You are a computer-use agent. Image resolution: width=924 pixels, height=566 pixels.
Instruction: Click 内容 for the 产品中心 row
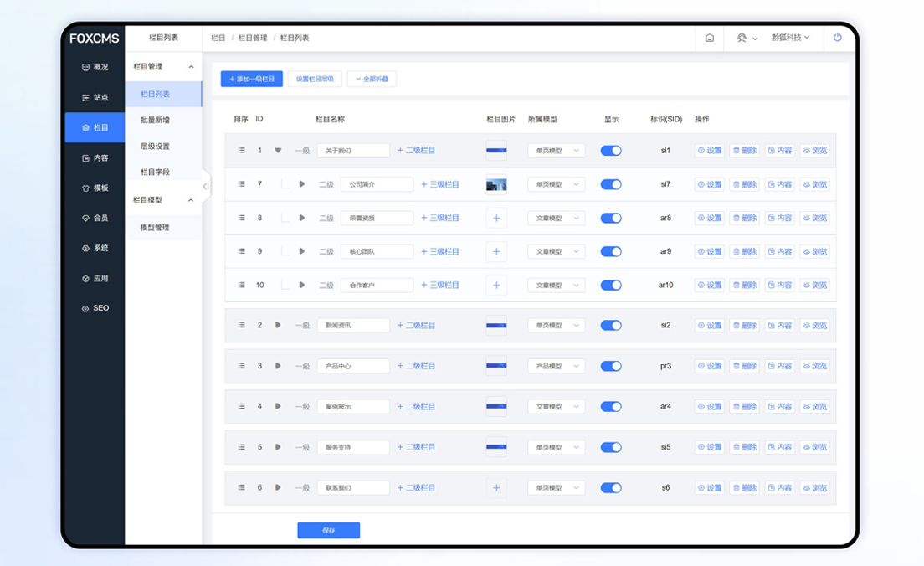779,366
